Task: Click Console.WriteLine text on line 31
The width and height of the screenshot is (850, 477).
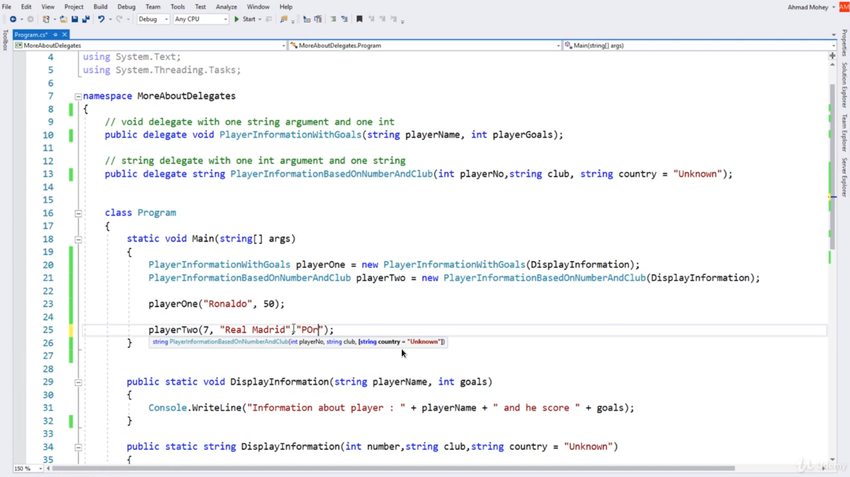Action: tap(195, 408)
